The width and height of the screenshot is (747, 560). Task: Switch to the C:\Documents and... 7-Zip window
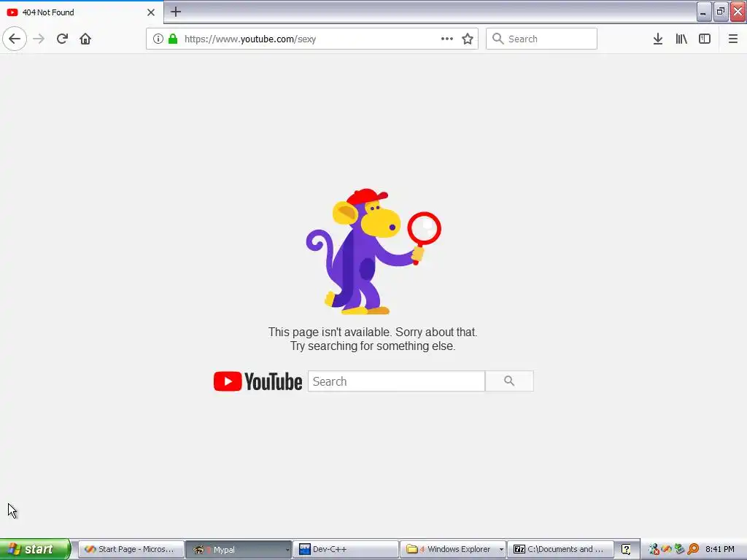click(x=560, y=549)
